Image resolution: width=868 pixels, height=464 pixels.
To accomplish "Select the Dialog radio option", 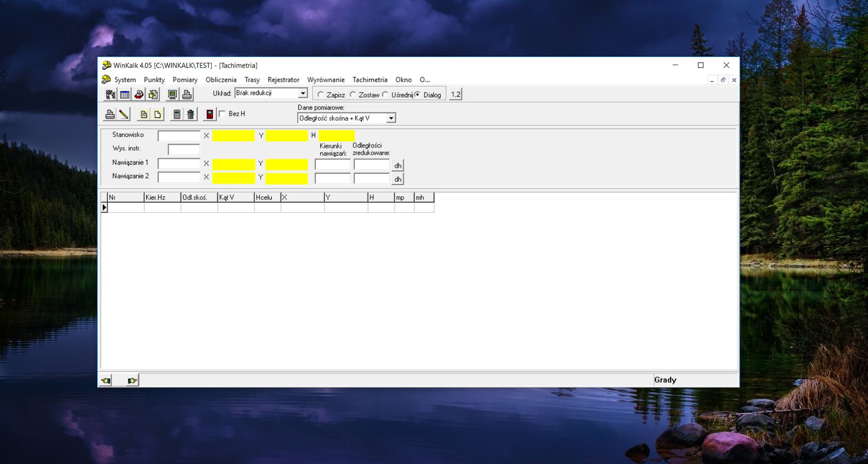I will 417,94.
